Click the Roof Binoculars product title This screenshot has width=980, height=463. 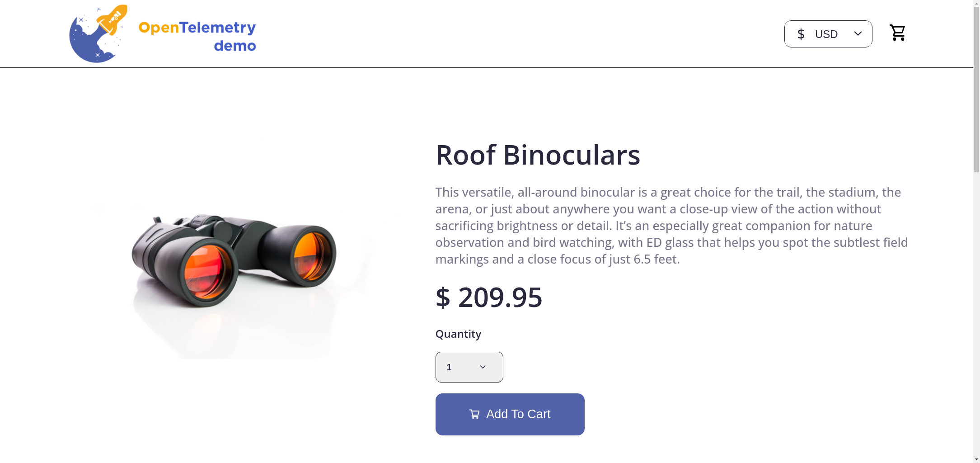[x=538, y=155]
